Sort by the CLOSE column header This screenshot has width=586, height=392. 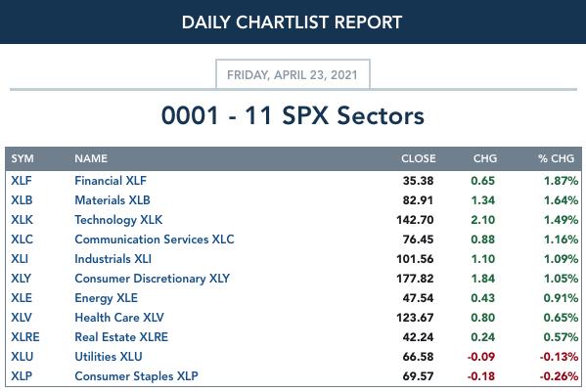tap(418, 158)
